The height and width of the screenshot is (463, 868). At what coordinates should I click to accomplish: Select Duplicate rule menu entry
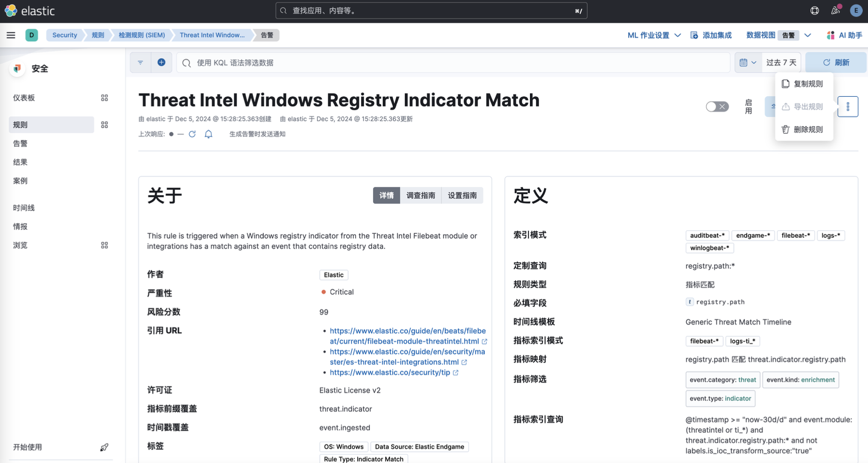tap(804, 84)
